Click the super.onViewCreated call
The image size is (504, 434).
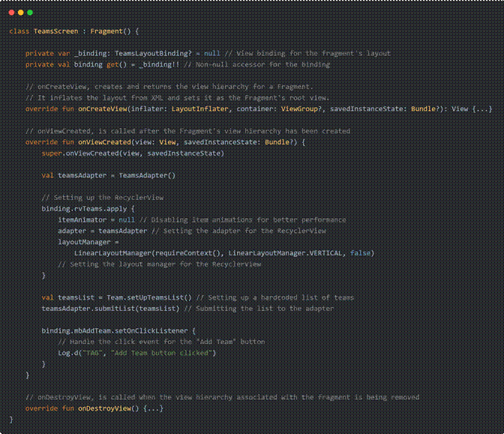click(133, 153)
